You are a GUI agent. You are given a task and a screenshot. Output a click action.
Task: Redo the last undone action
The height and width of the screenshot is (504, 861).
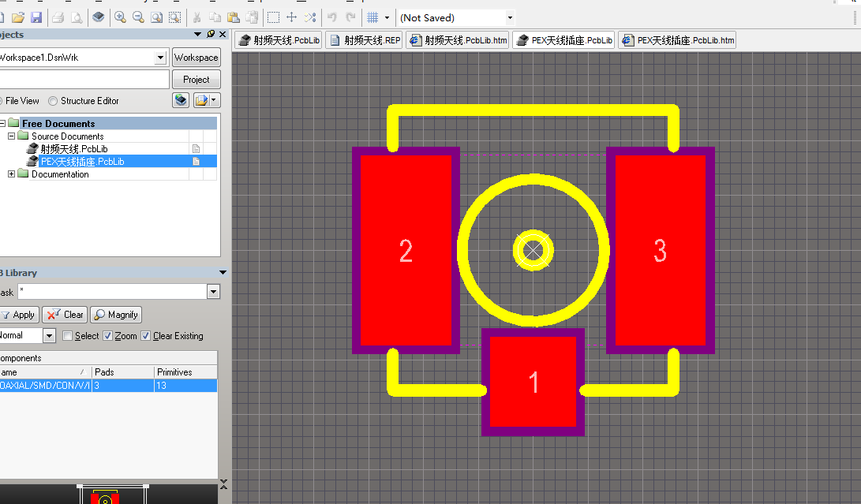tap(350, 17)
